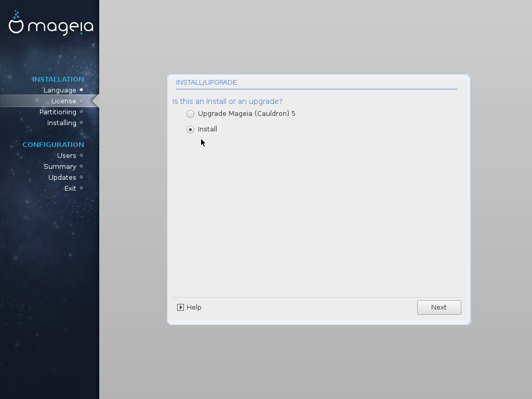Click the INSTALL/UPGRADE dialog title
Viewport: 532px width, 399px height.
(x=206, y=83)
